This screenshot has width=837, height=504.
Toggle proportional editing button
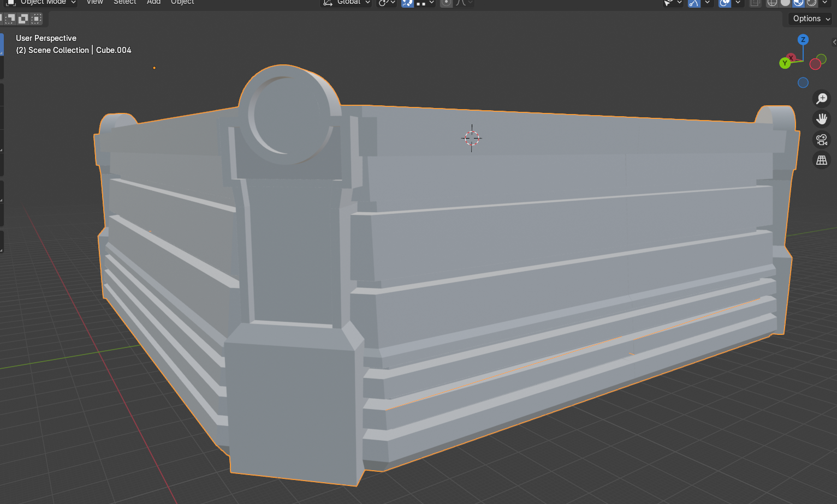[x=446, y=3]
